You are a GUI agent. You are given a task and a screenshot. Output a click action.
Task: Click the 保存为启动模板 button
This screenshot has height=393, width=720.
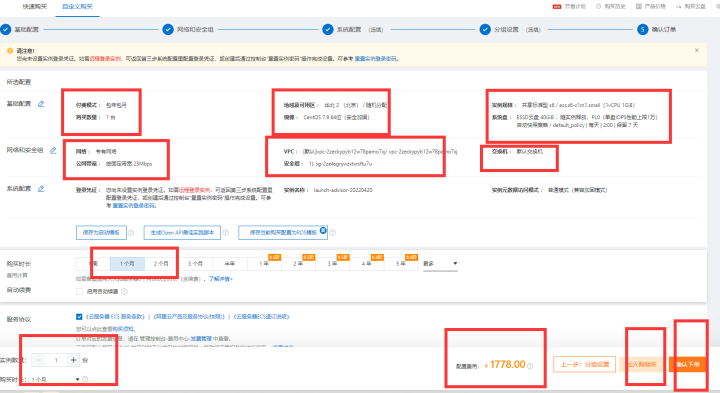(x=101, y=233)
